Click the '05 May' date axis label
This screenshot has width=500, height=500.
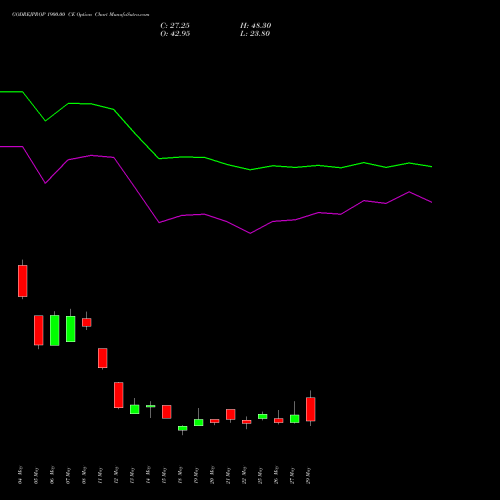[36, 475]
